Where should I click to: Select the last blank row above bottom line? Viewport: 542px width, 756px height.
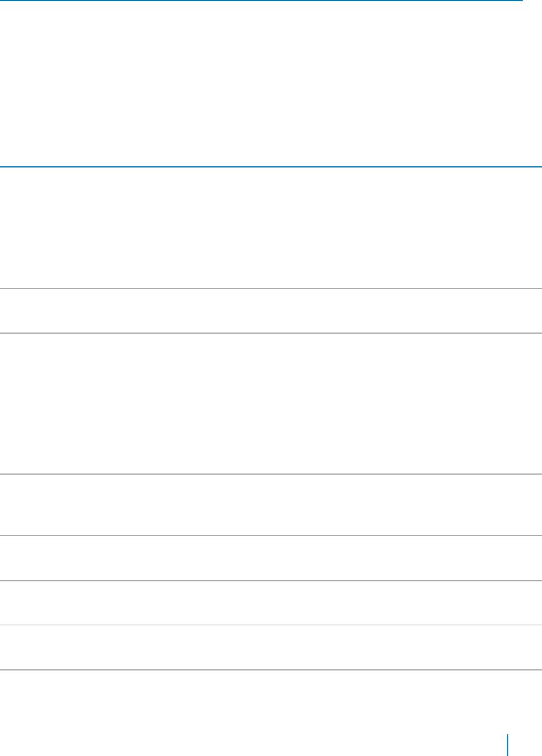[271, 647]
